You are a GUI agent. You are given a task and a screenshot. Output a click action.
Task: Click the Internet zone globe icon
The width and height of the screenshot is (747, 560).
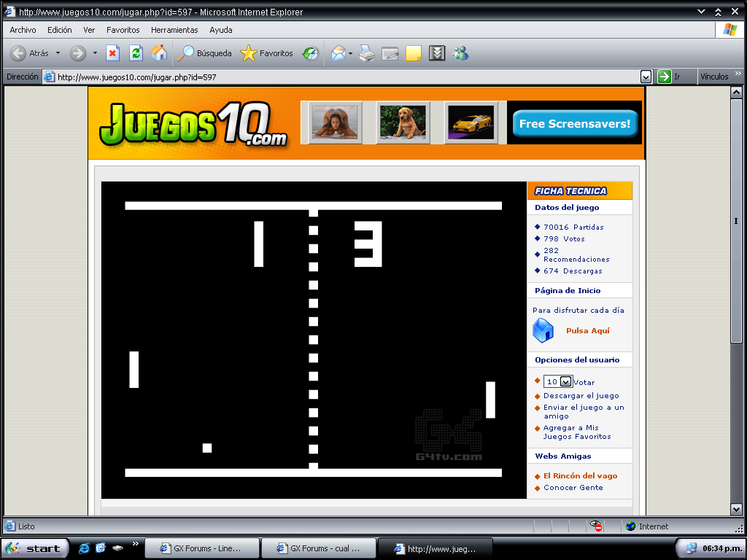coord(631,526)
